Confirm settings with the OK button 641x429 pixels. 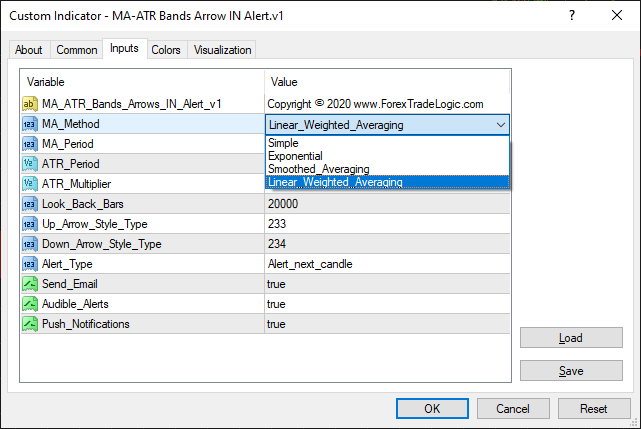coord(432,408)
